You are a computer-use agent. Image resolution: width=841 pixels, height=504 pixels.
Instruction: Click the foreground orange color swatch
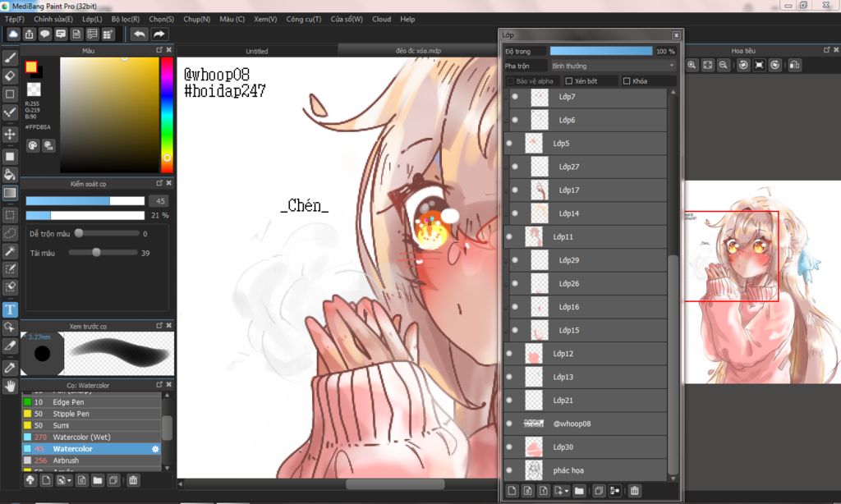pos(30,66)
